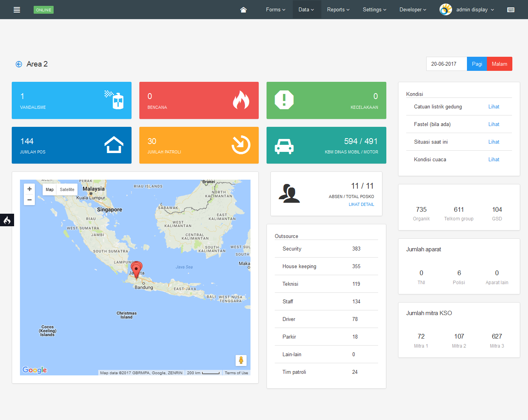Expand the Reports dropdown menu
Image resolution: width=528 pixels, height=420 pixels.
point(338,10)
